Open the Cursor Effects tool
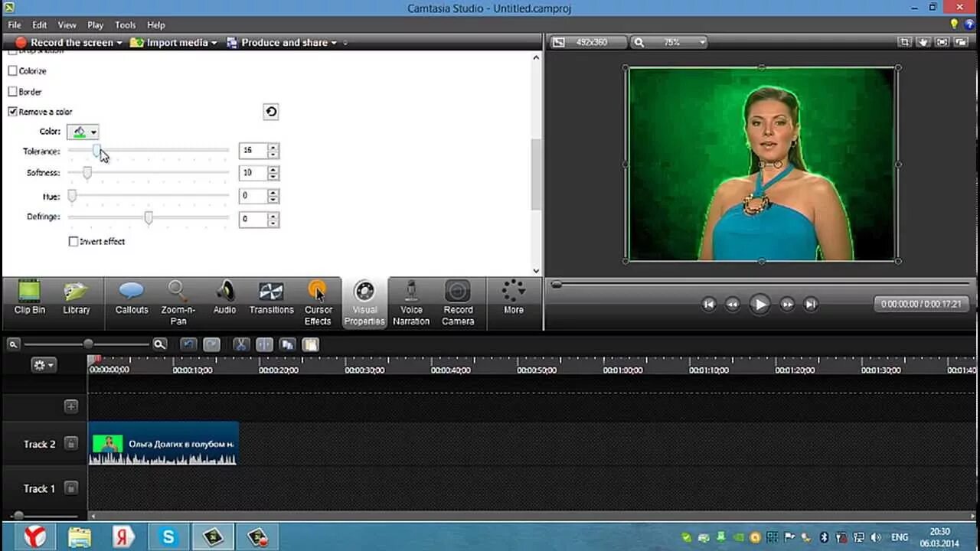The width and height of the screenshot is (980, 551). [x=318, y=303]
